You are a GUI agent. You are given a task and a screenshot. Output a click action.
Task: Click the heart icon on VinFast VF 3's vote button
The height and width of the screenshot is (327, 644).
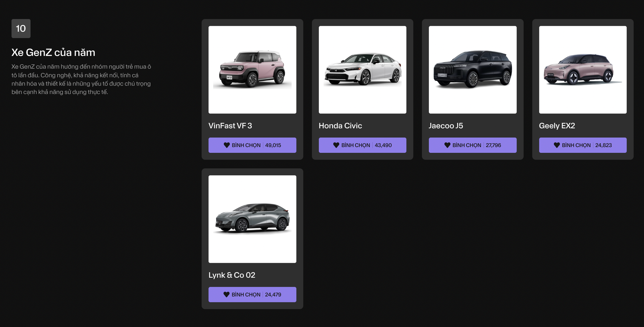click(x=227, y=145)
